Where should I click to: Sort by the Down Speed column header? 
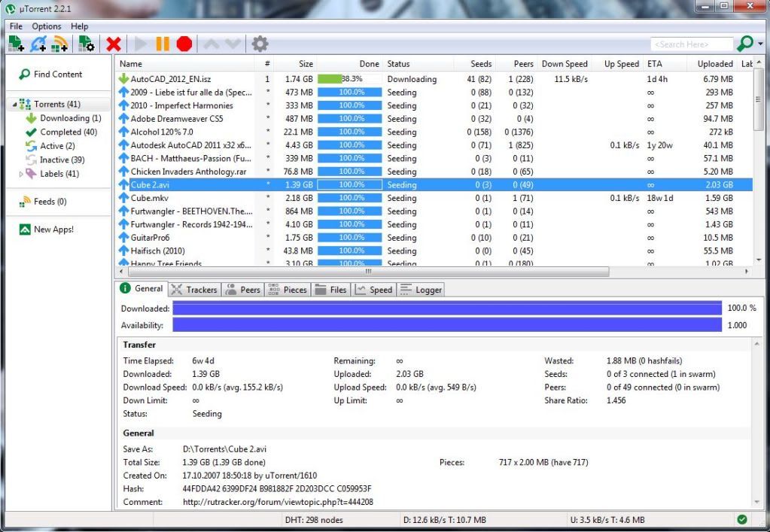(565, 64)
